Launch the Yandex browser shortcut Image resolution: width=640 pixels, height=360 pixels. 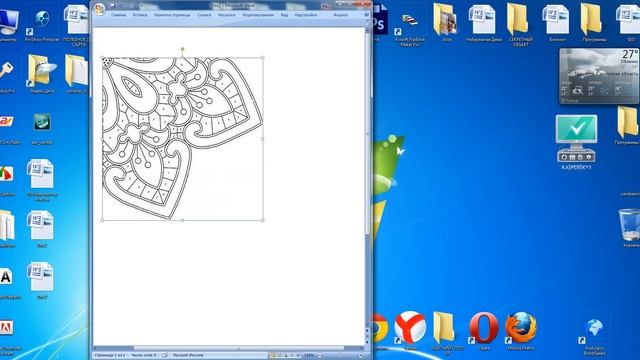(x=410, y=329)
